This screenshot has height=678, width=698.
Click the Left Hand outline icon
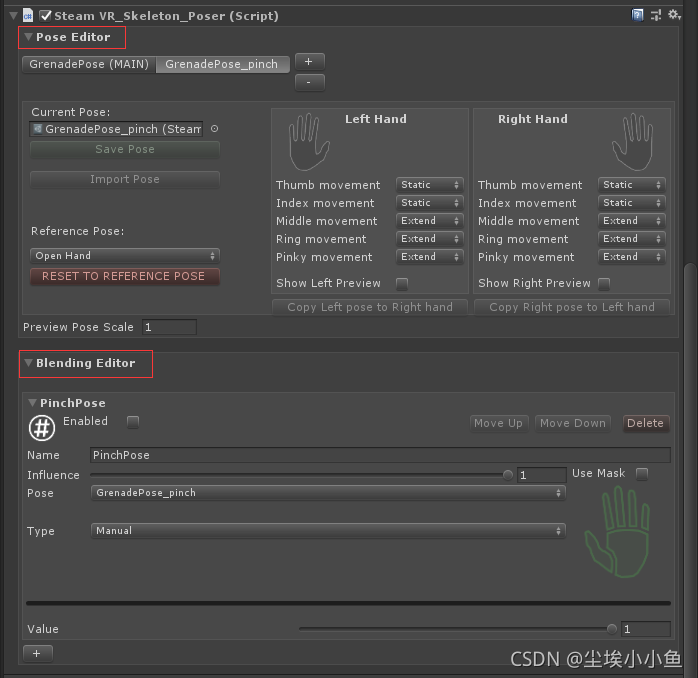point(308,142)
